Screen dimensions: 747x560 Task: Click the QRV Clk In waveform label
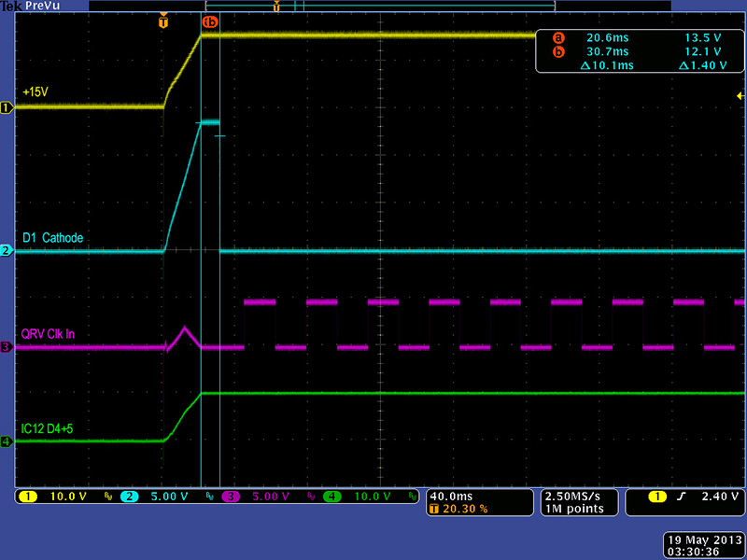tap(52, 335)
